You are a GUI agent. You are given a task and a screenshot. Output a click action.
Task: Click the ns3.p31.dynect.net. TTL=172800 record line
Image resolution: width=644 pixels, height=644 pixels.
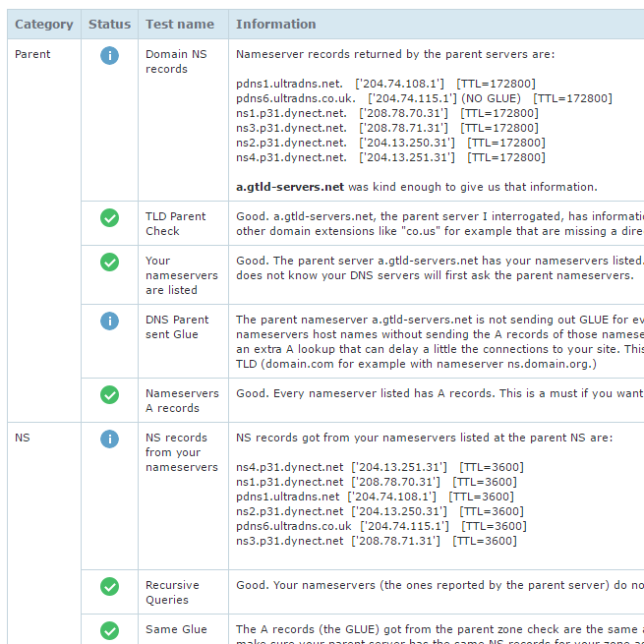click(x=387, y=128)
